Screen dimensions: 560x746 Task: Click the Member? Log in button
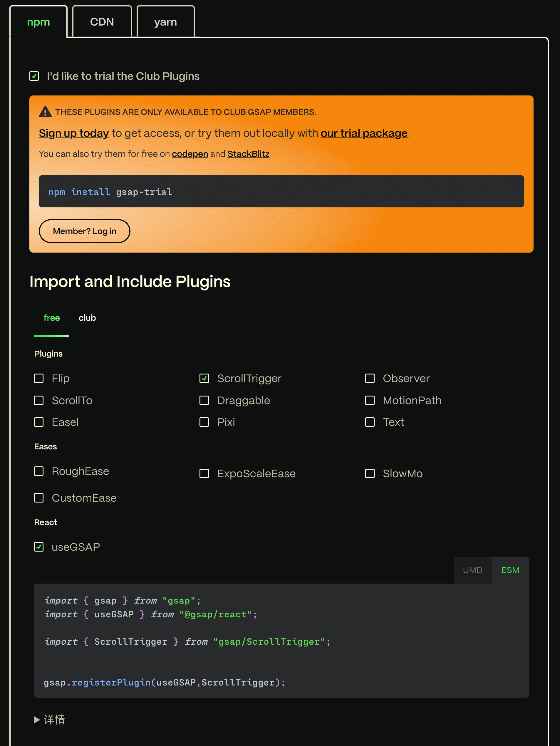tap(85, 231)
